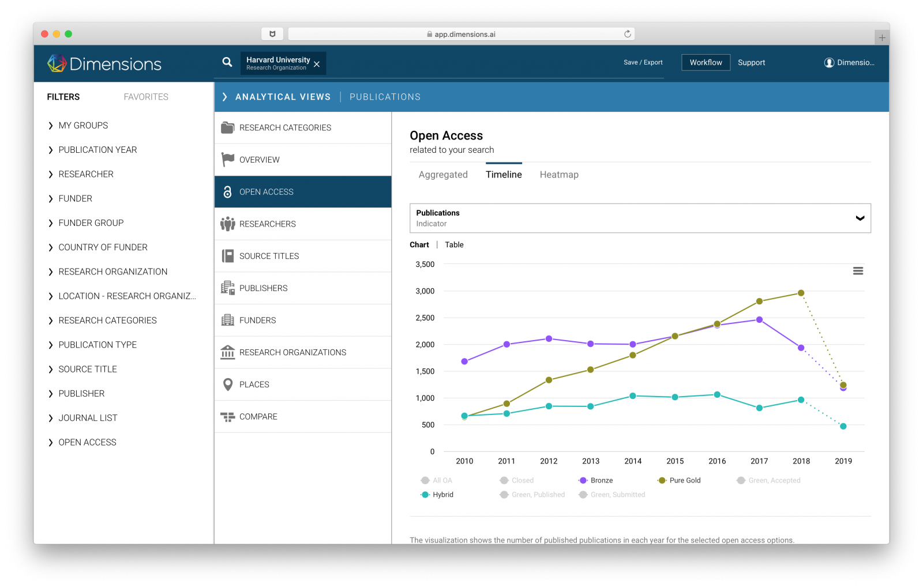This screenshot has width=923, height=588.
Task: Expand the Funder Group filter
Action: (x=91, y=223)
